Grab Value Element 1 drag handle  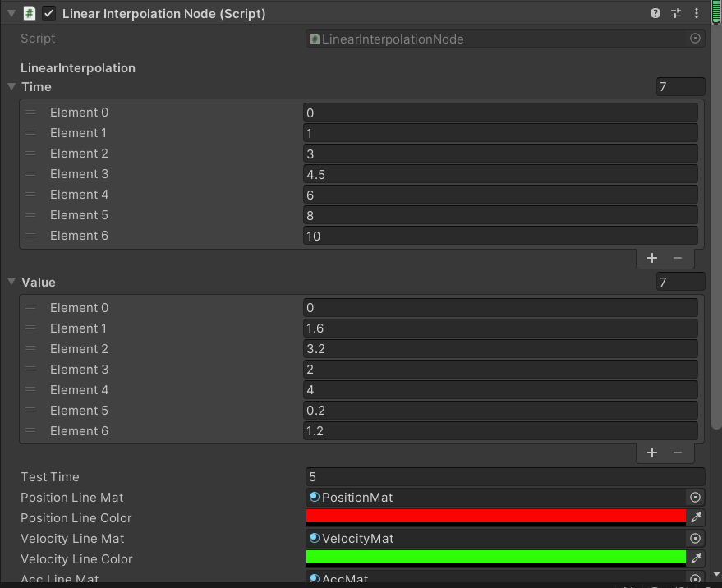tap(30, 328)
